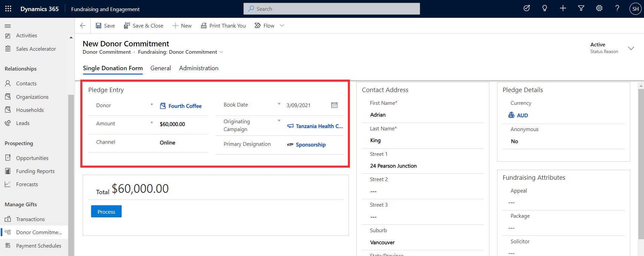Click the AUD currency icon
644x256 pixels.
coord(511,115)
